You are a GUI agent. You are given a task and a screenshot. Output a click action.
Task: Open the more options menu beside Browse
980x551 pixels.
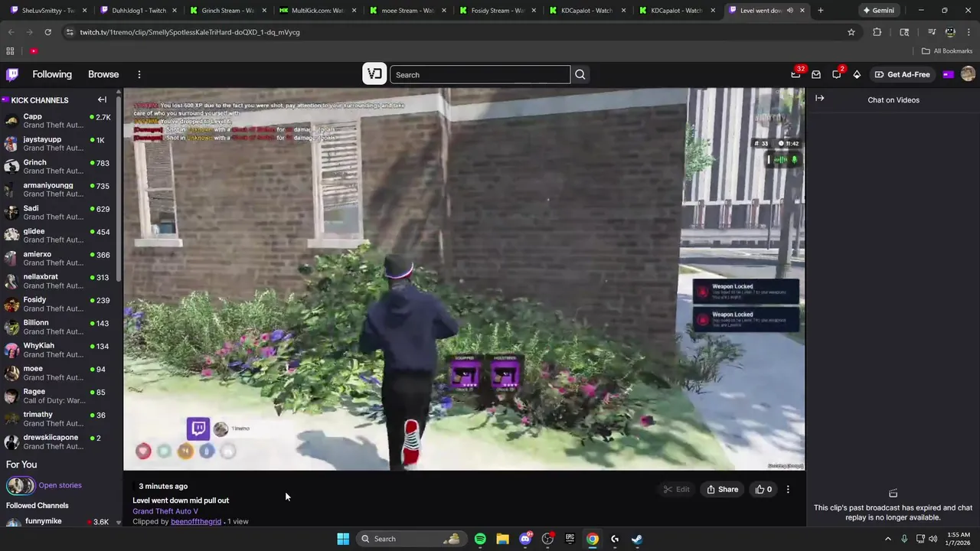139,74
